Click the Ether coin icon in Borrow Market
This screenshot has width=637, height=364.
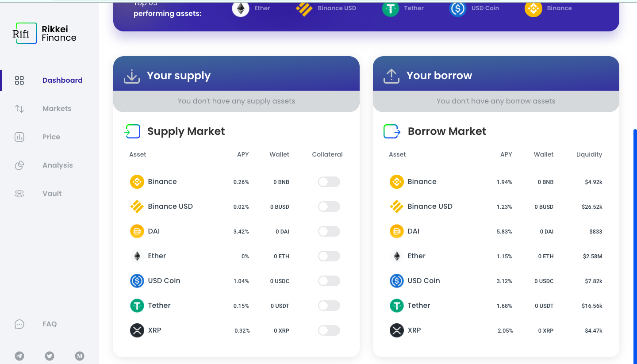[x=397, y=256]
